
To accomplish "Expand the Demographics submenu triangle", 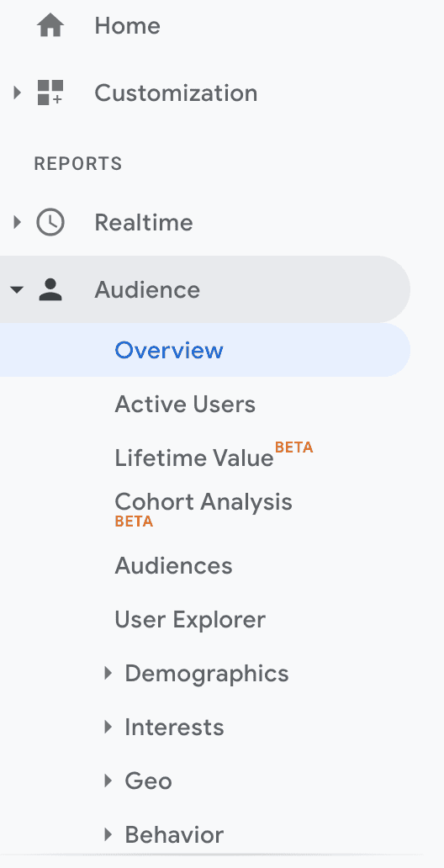I will pos(108,673).
